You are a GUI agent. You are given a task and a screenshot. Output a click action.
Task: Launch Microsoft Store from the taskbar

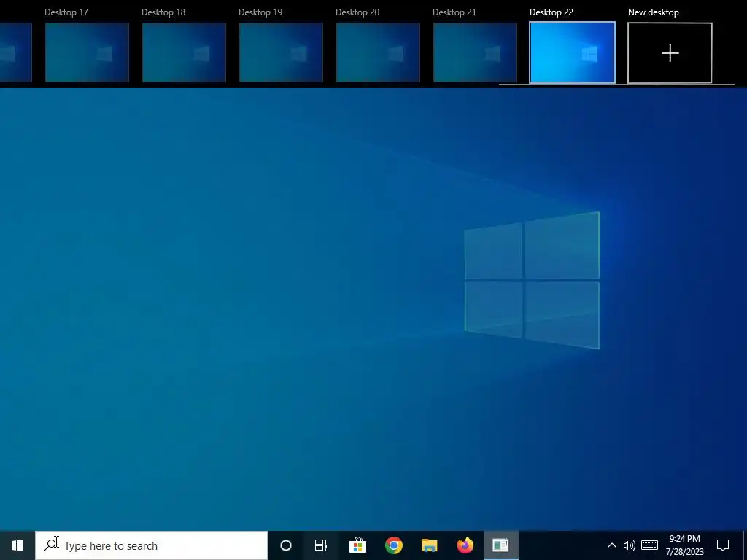pos(357,545)
